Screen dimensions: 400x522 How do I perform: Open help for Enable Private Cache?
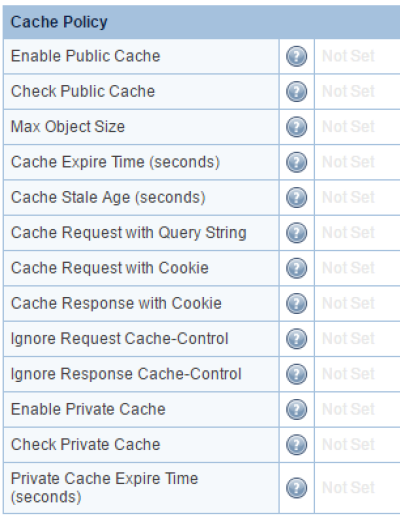point(296,410)
